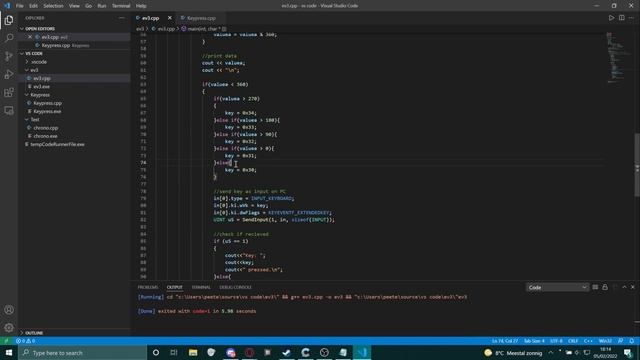Close ev3.cpp in Open Editors list
This screenshot has width=640, height=360.
pyautogui.click(x=30, y=37)
